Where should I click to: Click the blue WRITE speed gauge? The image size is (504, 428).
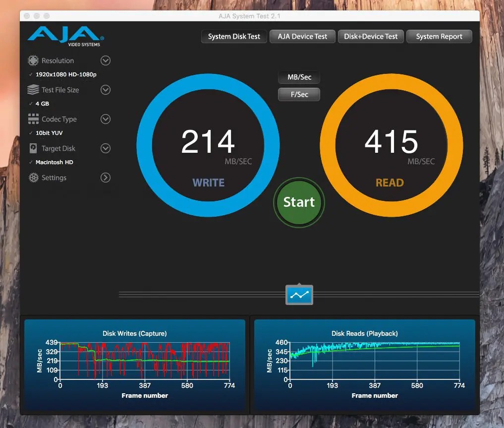pos(208,145)
